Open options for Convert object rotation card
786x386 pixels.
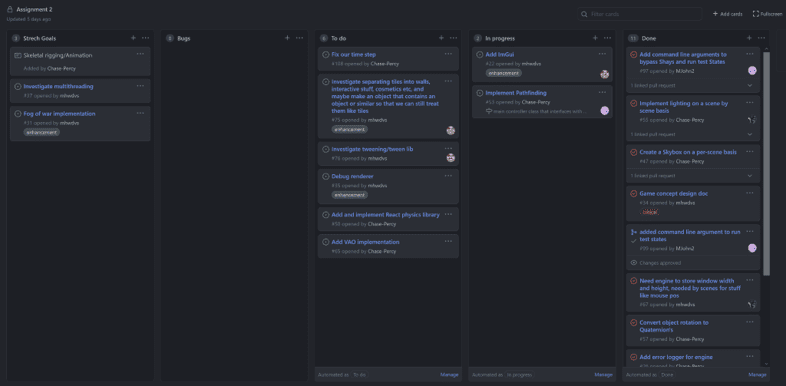(x=749, y=322)
